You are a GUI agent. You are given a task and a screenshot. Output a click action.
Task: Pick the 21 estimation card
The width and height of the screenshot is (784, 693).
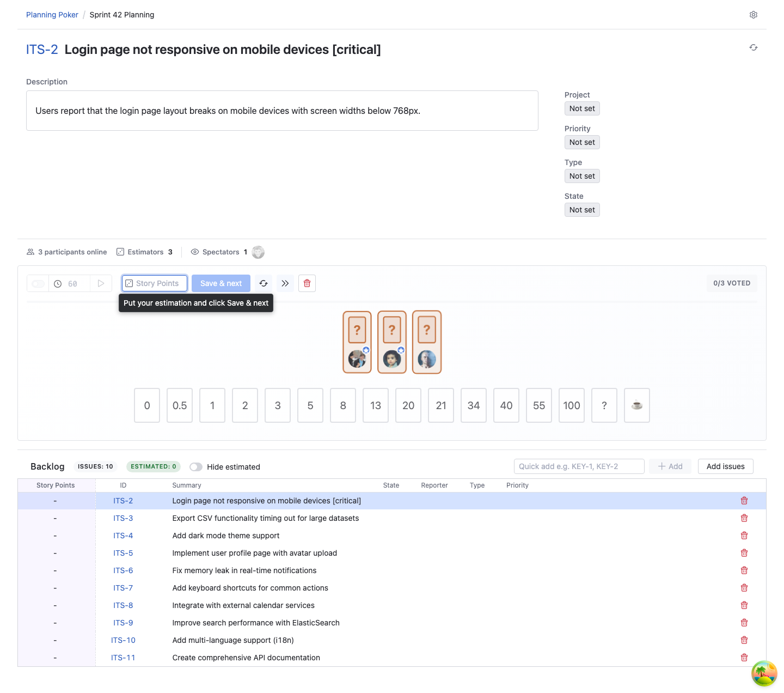441,405
